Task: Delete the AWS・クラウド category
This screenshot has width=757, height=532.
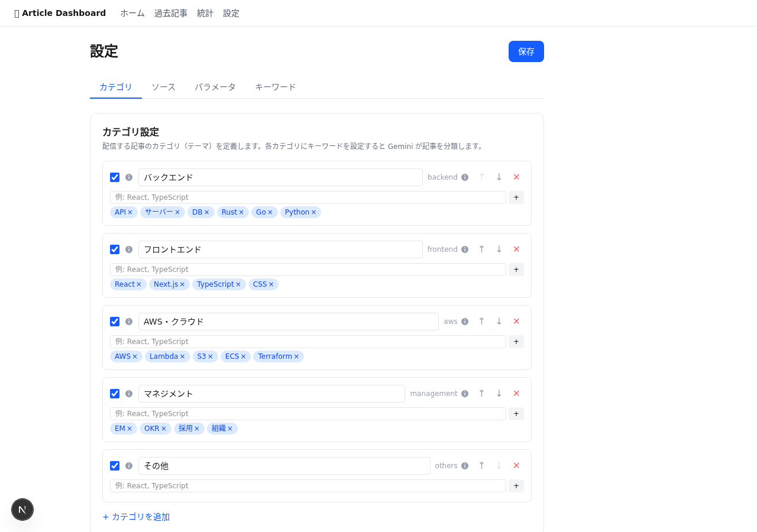Action: [516, 322]
